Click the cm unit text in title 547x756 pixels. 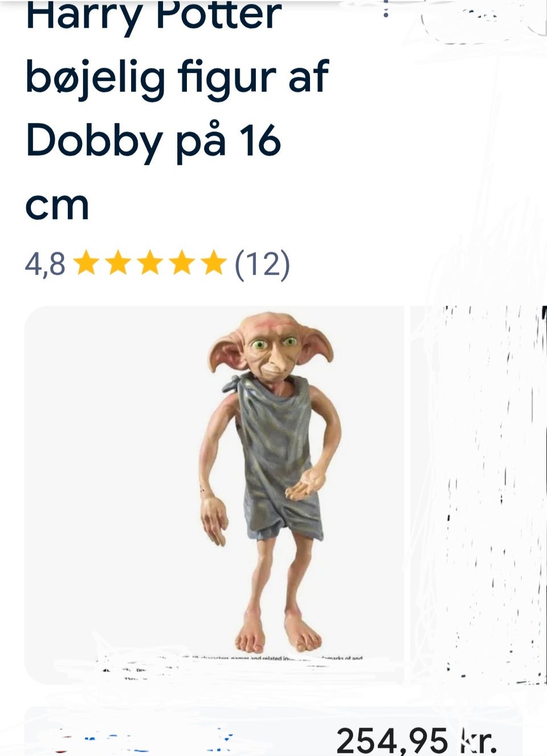(x=57, y=206)
